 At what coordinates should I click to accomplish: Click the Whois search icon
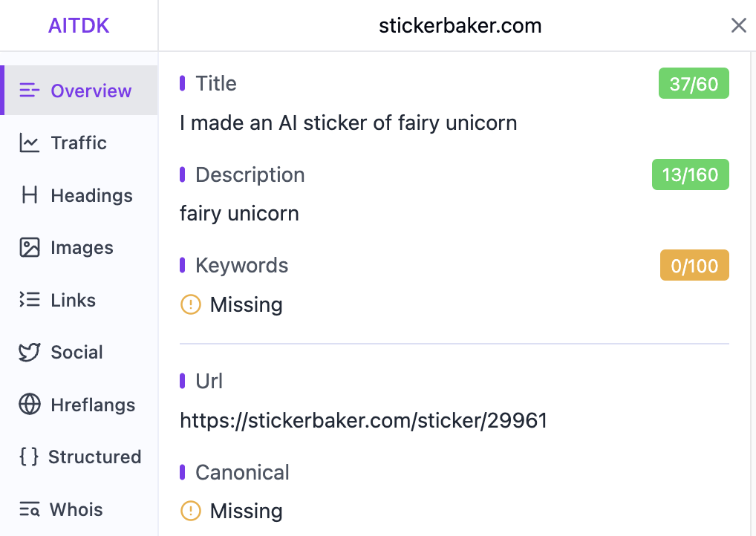[30, 509]
